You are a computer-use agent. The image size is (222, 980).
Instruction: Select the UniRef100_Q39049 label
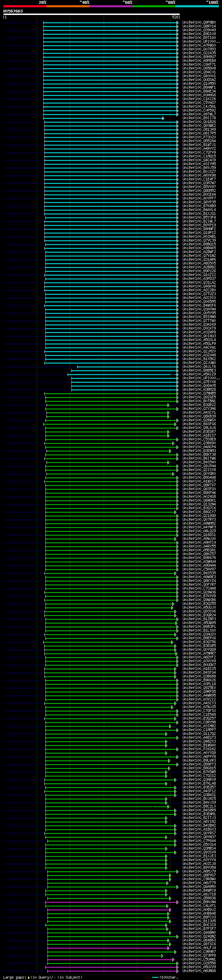coord(199,30)
